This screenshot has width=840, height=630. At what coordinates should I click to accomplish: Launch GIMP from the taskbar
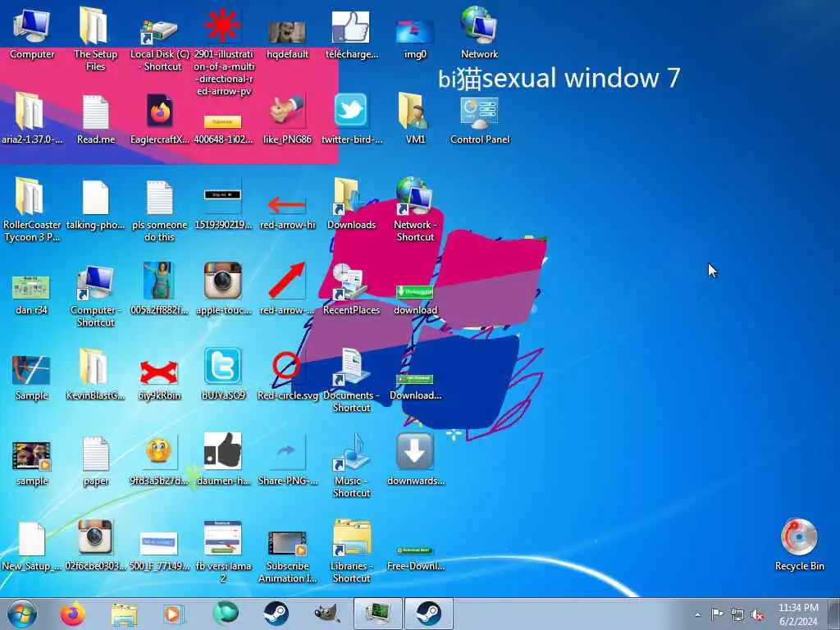pos(326,614)
